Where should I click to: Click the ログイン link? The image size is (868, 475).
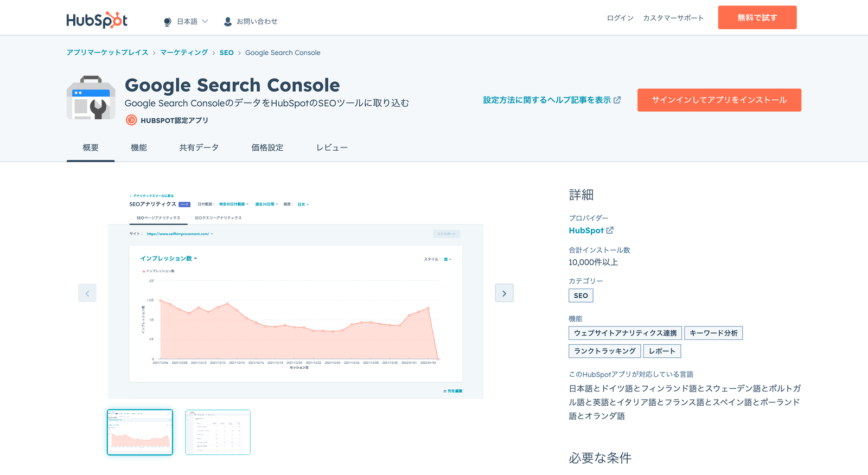(620, 18)
